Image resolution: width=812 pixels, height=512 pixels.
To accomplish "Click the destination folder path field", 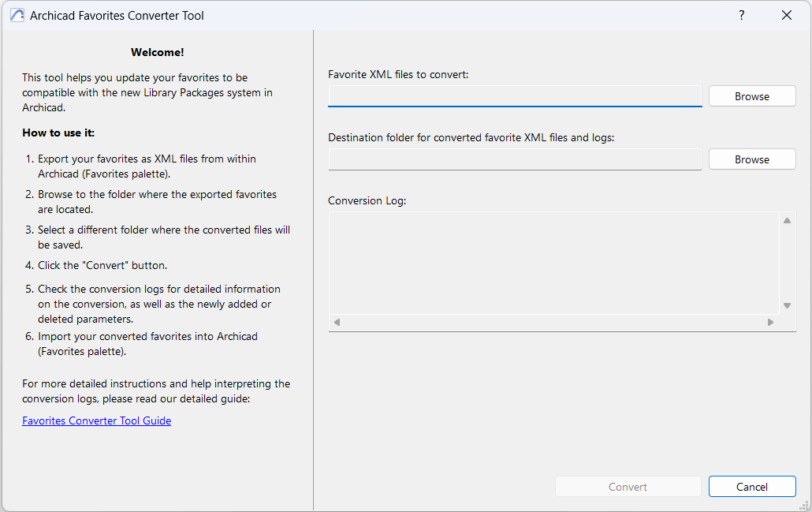I will click(515, 159).
